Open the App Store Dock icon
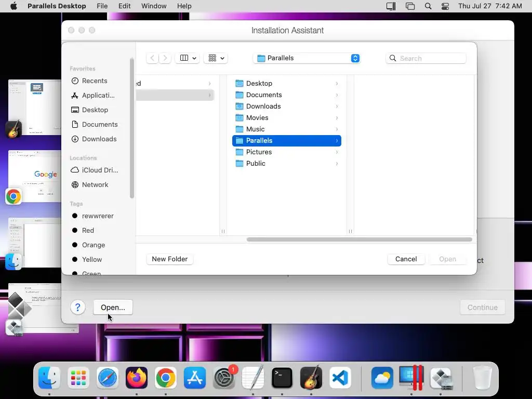532x399 pixels. point(195,378)
